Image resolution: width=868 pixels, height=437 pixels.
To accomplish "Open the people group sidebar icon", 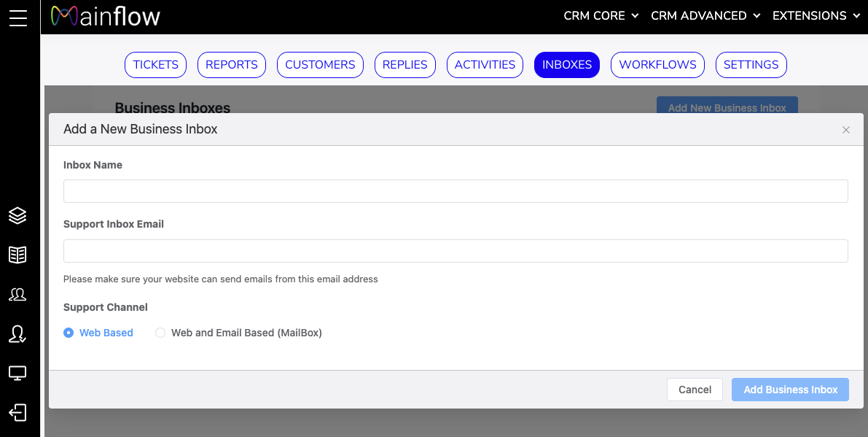I will [x=17, y=295].
